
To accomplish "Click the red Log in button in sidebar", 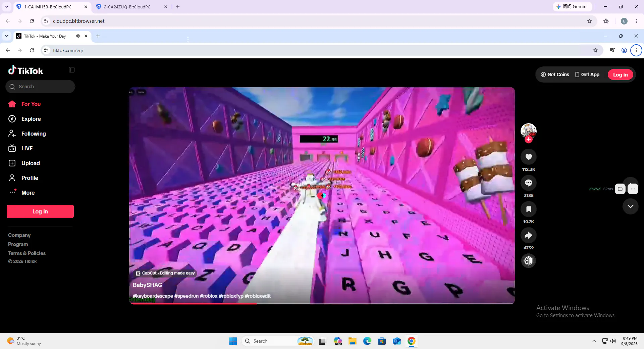I will click(40, 211).
